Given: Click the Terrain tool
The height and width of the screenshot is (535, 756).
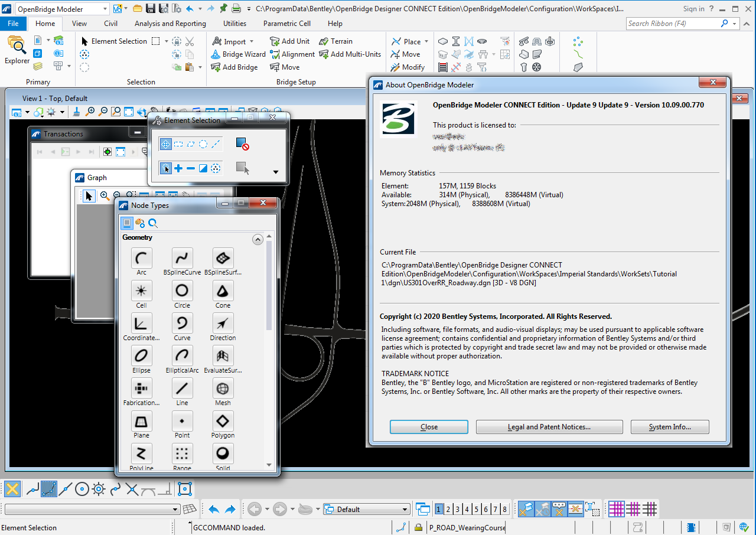Looking at the screenshot, I should 336,41.
